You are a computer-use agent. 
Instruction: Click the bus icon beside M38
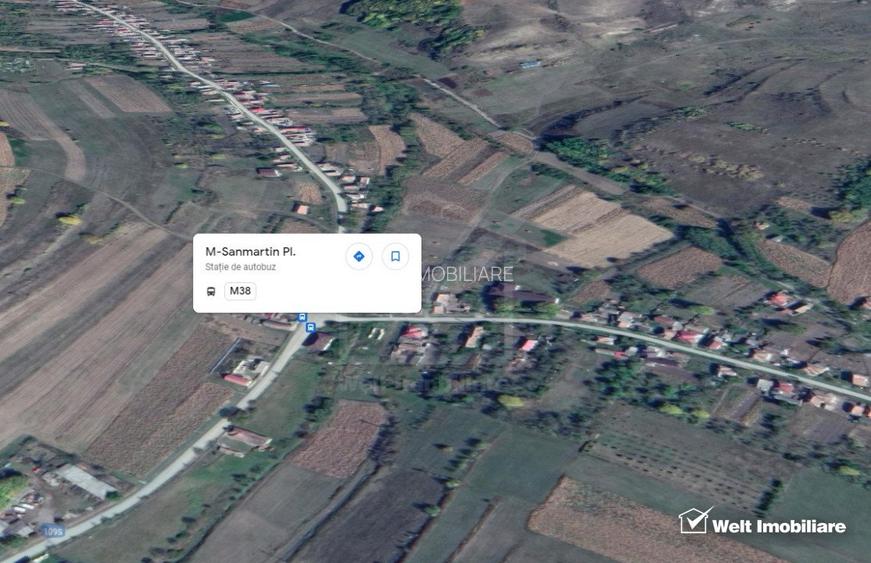[x=211, y=291]
